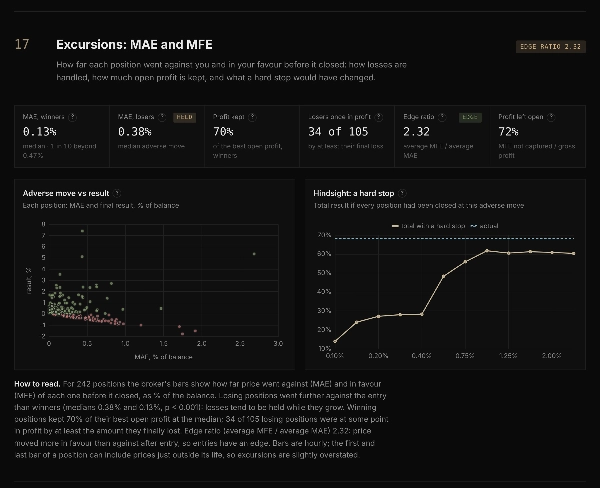Click the 0.13% MAE winners value

[x=39, y=132]
